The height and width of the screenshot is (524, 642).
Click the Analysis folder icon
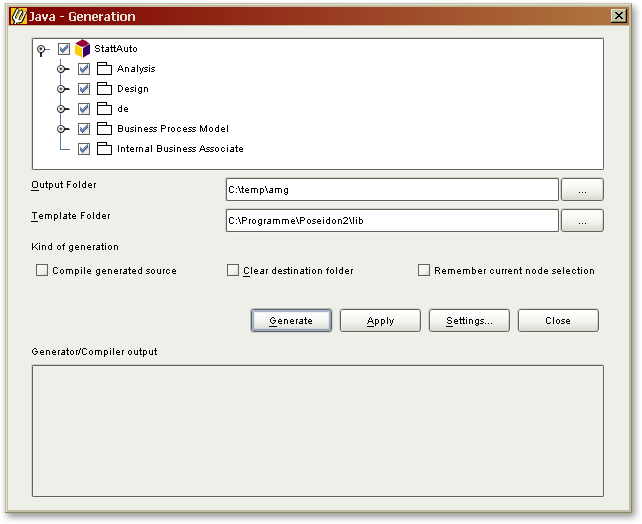[x=104, y=69]
